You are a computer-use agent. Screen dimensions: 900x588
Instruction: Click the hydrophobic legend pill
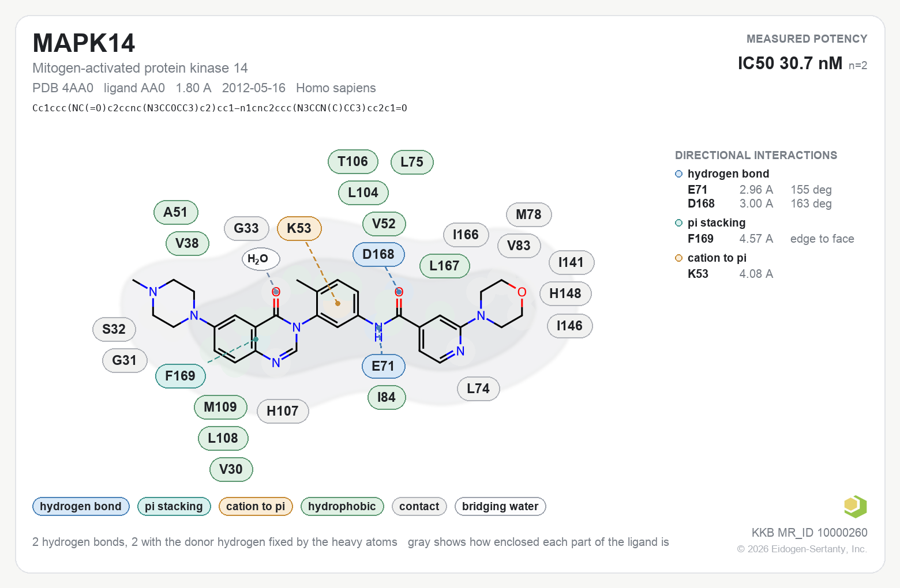pyautogui.click(x=342, y=506)
